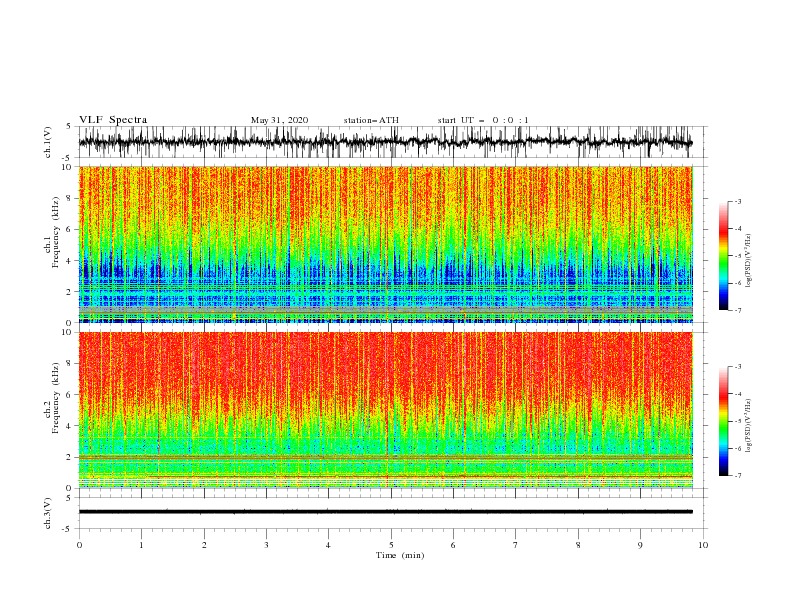Select the date text "May 31, 2020"
This screenshot has height=612, width=792.
tap(279, 120)
